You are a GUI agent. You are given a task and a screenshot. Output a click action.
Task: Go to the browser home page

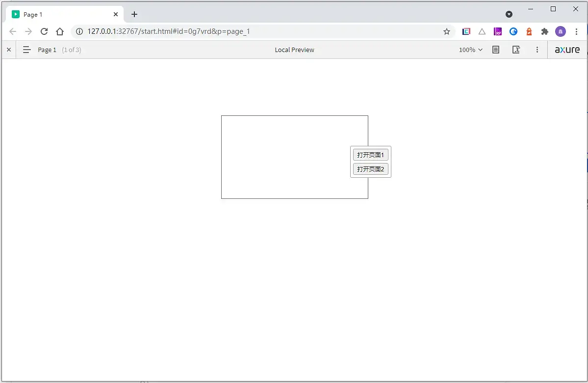click(60, 31)
